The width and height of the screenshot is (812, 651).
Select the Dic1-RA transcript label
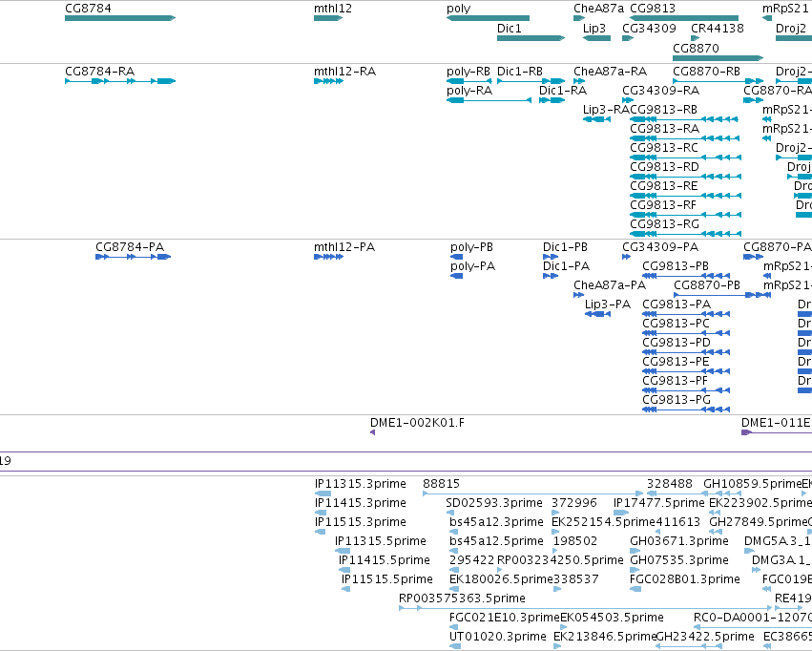[563, 90]
